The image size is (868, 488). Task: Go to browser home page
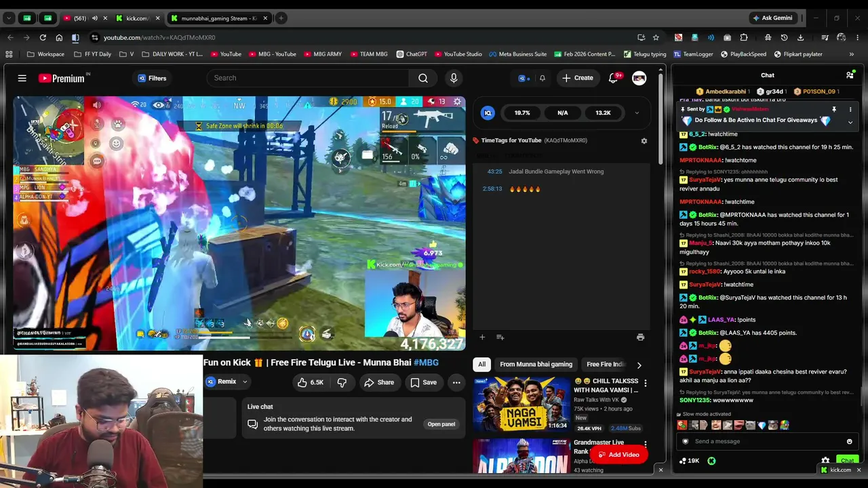(59, 37)
